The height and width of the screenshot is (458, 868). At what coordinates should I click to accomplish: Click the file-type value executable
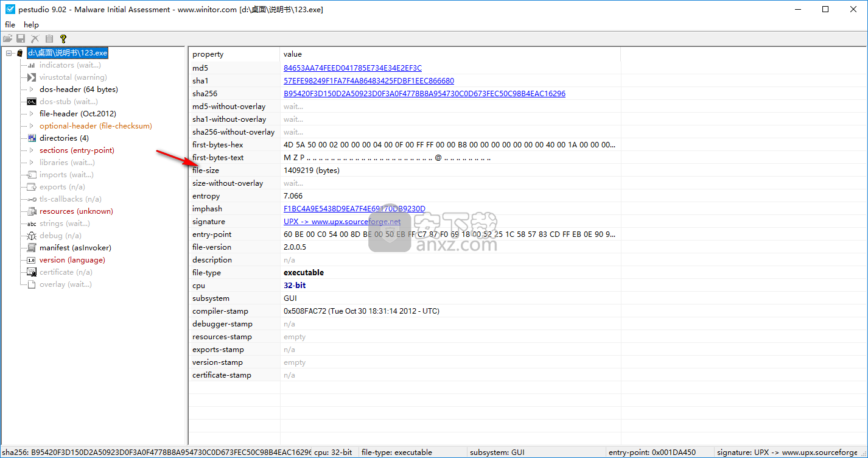tap(304, 273)
